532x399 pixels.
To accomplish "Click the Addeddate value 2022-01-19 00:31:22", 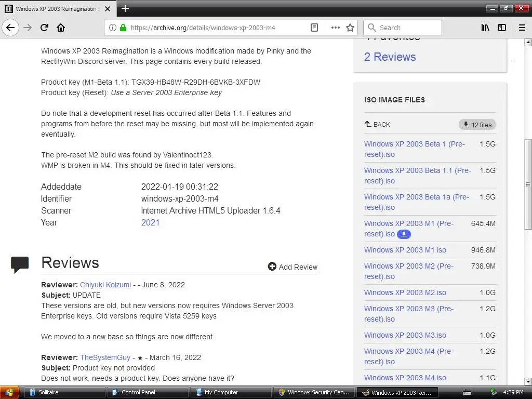I will [x=179, y=187].
